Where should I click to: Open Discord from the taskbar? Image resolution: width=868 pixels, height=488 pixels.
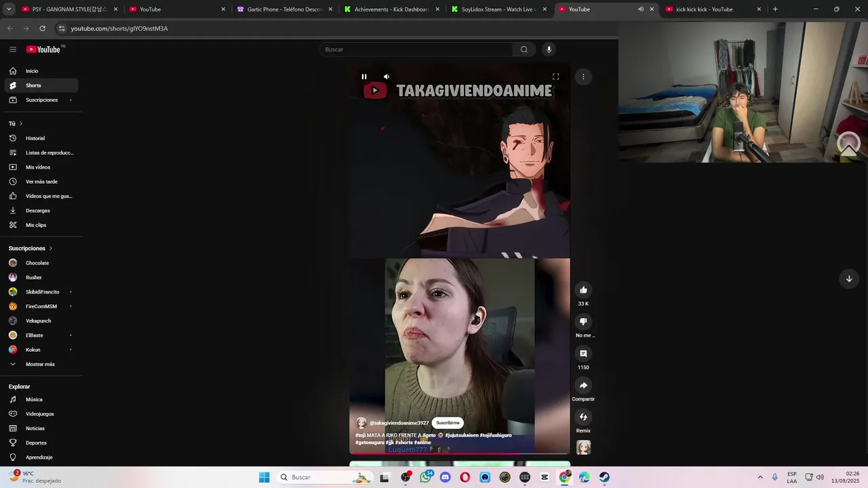pos(446,477)
